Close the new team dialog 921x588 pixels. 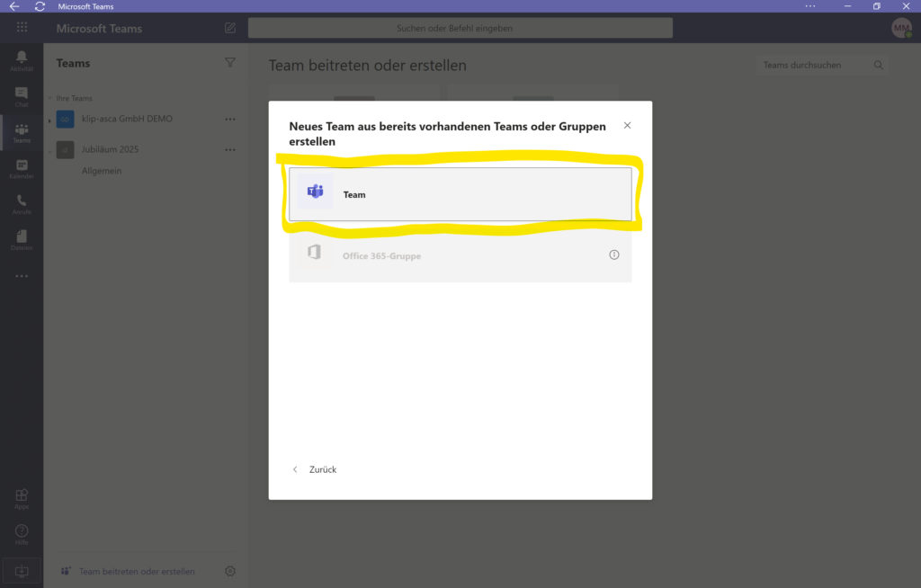[627, 126]
